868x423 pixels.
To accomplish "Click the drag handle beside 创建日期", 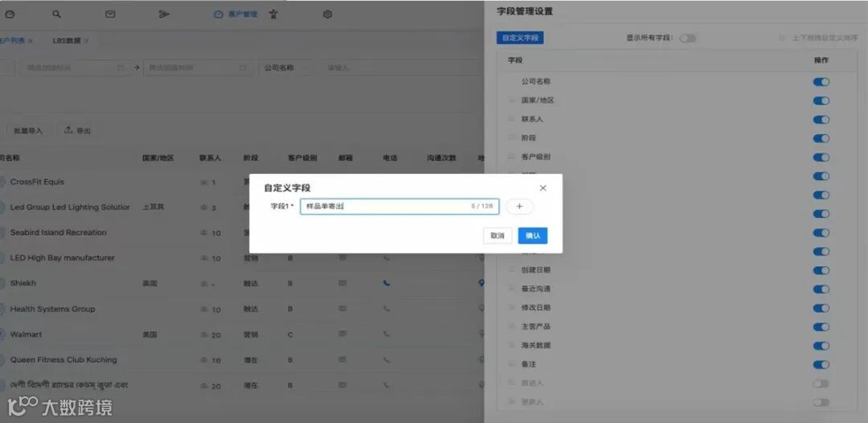I will pos(511,269).
